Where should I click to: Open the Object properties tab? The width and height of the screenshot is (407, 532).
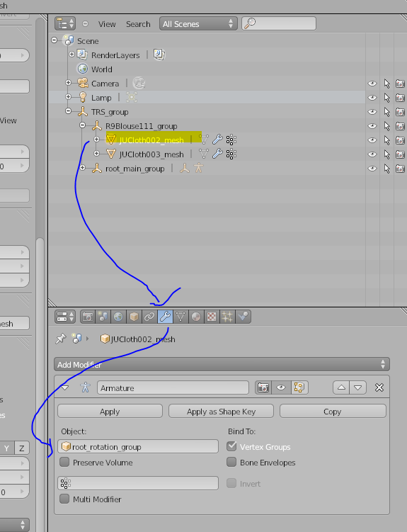[x=134, y=317]
